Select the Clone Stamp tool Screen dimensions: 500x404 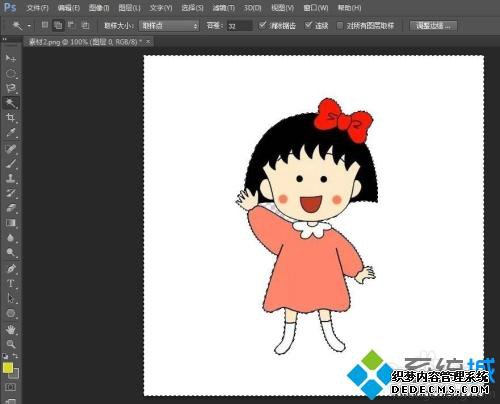(x=11, y=178)
